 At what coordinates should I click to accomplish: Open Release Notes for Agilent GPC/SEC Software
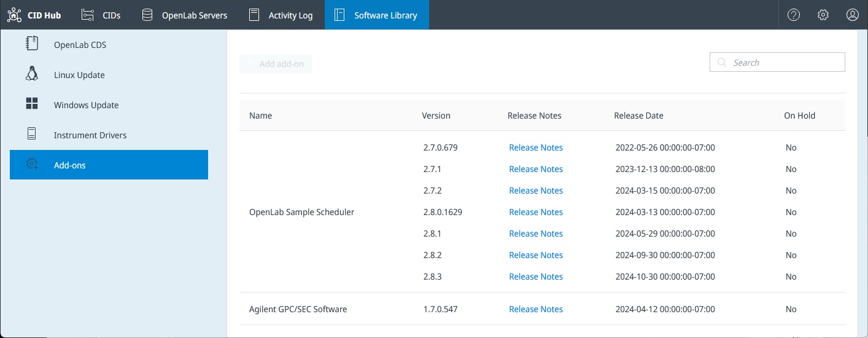click(x=536, y=309)
